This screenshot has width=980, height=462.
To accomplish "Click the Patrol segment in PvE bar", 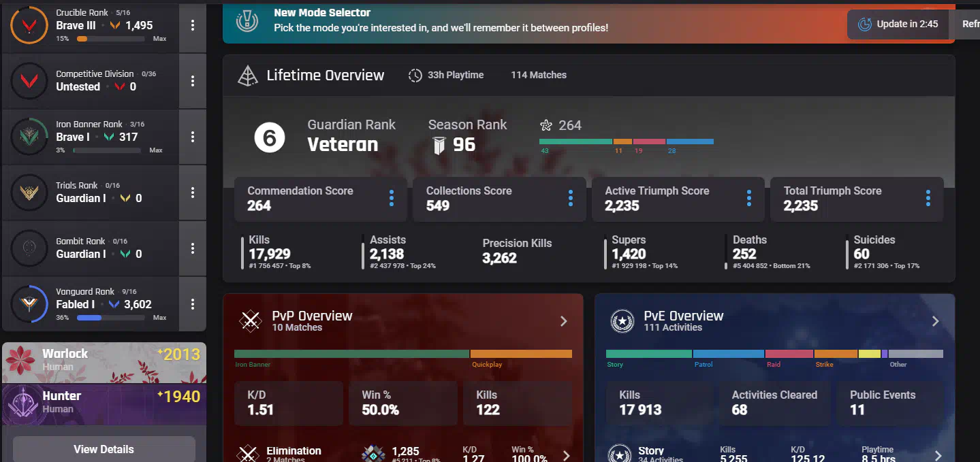I will coord(729,354).
